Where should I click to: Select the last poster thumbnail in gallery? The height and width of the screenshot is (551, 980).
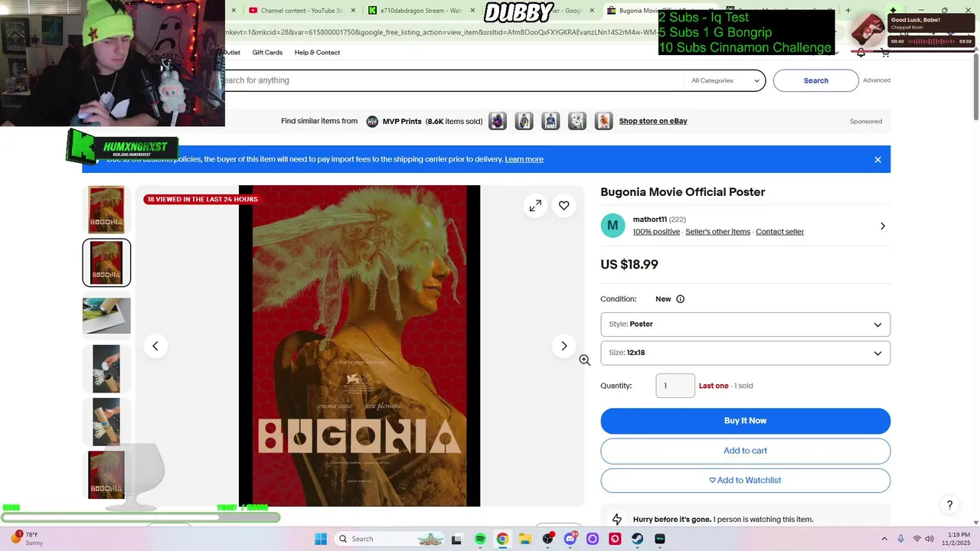pyautogui.click(x=106, y=474)
